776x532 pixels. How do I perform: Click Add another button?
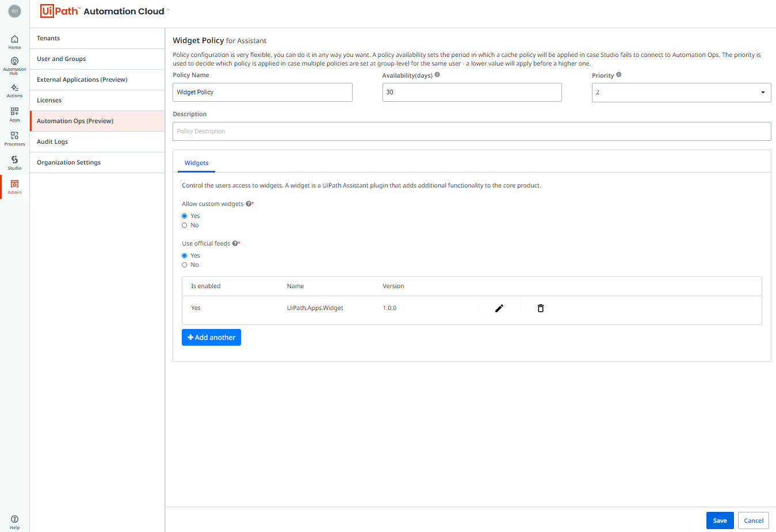tap(211, 338)
